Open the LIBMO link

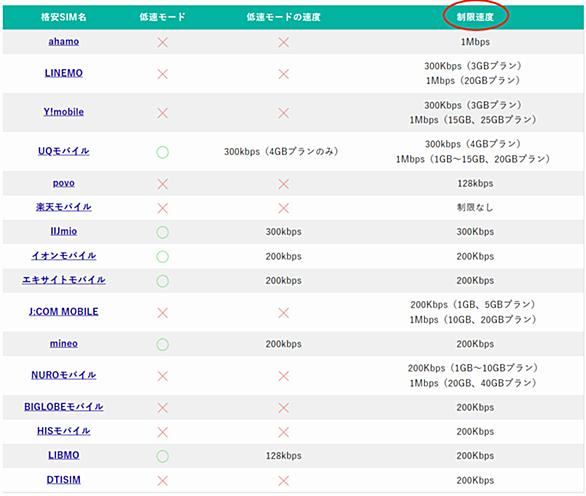click(64, 455)
